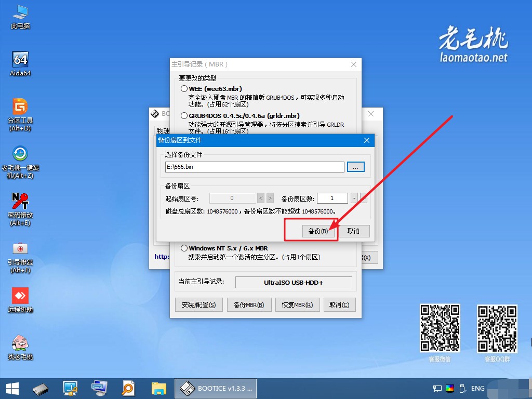This screenshot has height=399, width=532.
Task: Launch 老毛桃一键装机 desktop icon
Action: click(x=20, y=162)
